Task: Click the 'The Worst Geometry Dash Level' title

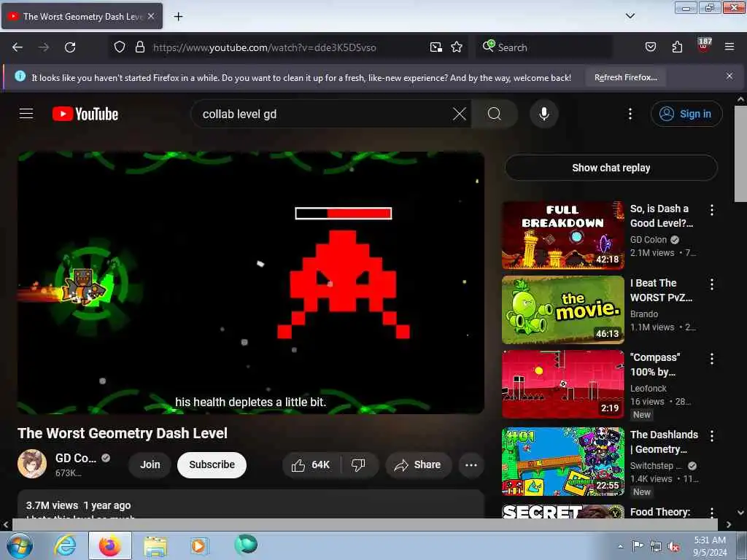Action: click(123, 433)
